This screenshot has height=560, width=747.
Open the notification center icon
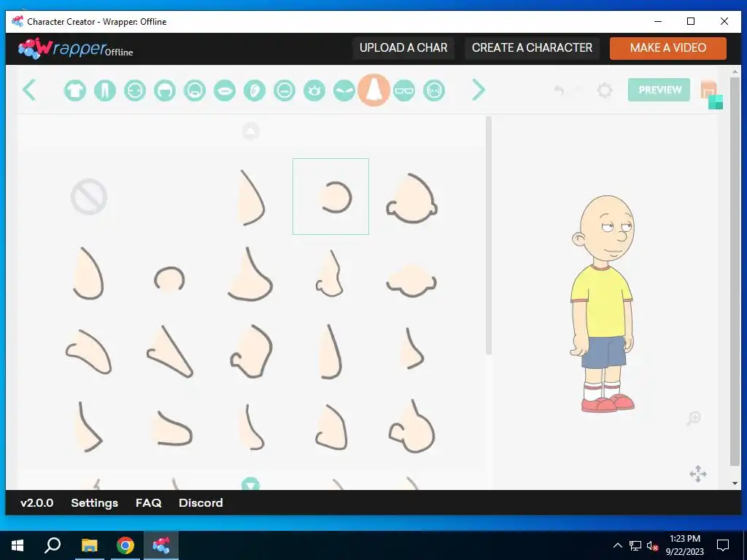[723, 545]
